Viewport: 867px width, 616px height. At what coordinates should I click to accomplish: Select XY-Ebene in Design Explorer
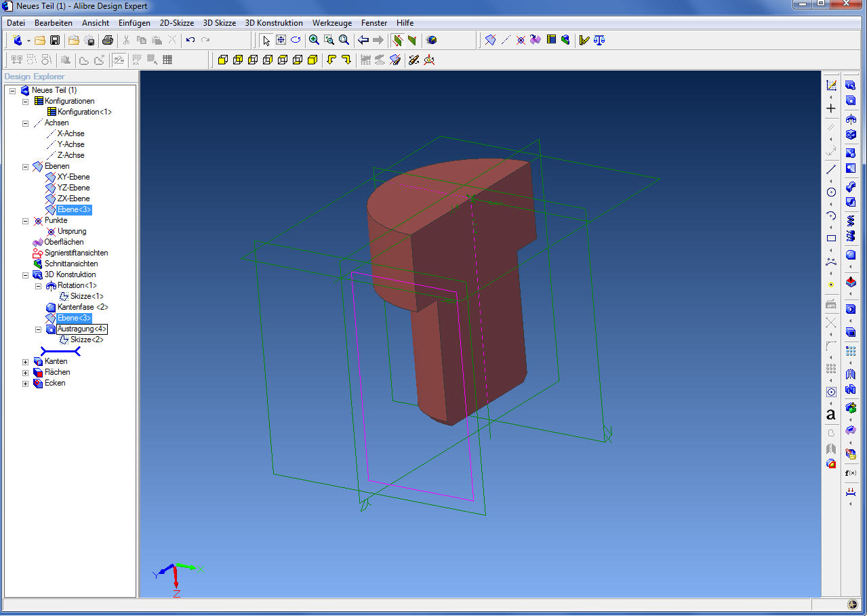(x=73, y=177)
